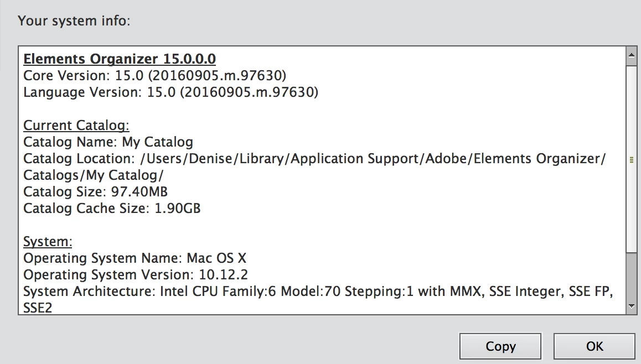Click the OK button

pos(595,346)
